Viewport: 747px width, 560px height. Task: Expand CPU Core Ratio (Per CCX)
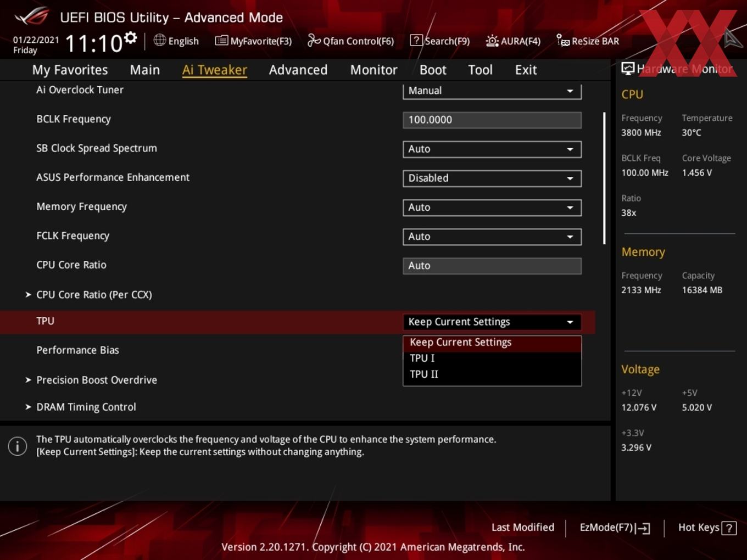coord(94,295)
